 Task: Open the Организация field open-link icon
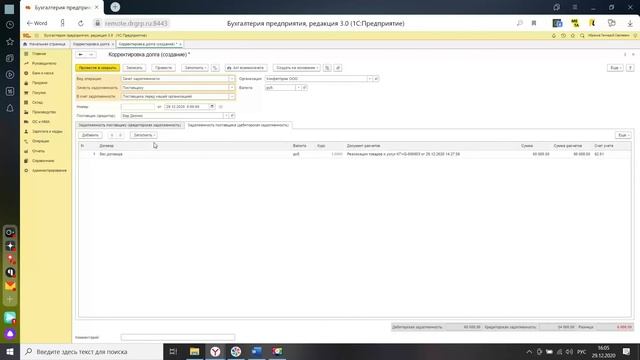[376, 78]
